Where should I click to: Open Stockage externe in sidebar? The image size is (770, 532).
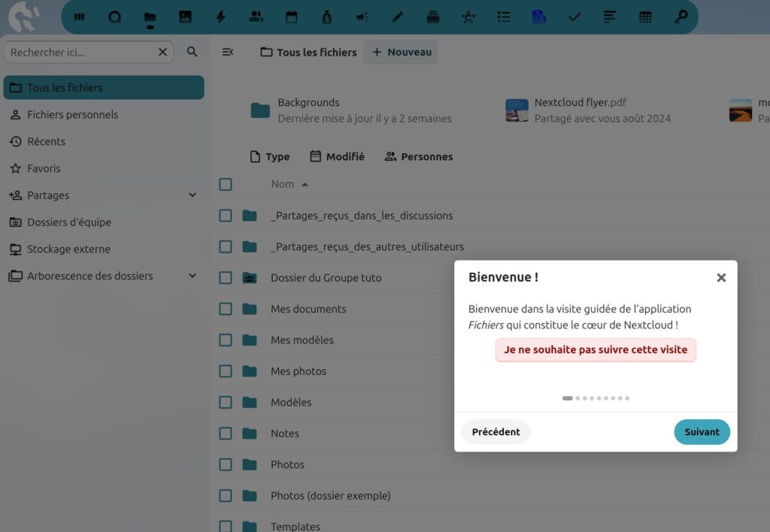click(x=104, y=249)
